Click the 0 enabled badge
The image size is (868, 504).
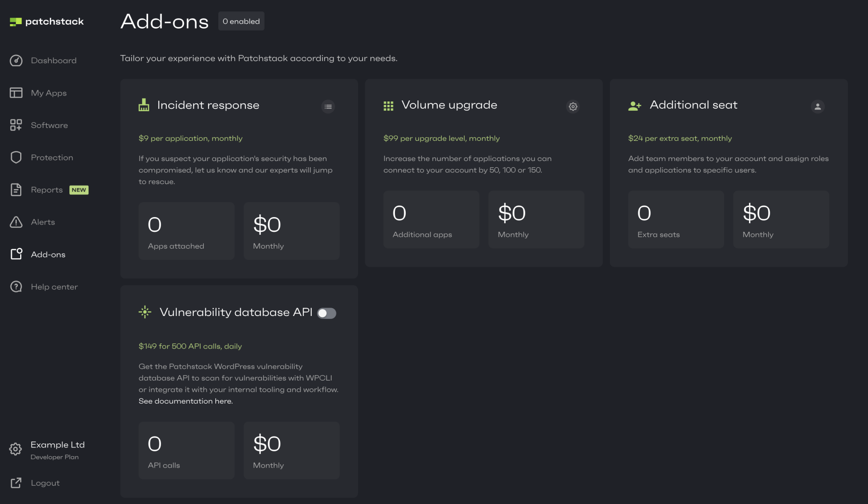tap(241, 21)
